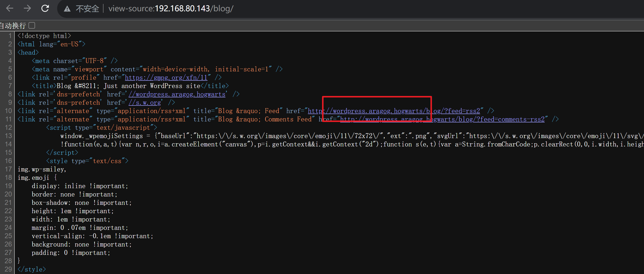Click the style type="text/css" opening tag
Viewport: 644px width, 274px height.
(x=87, y=161)
